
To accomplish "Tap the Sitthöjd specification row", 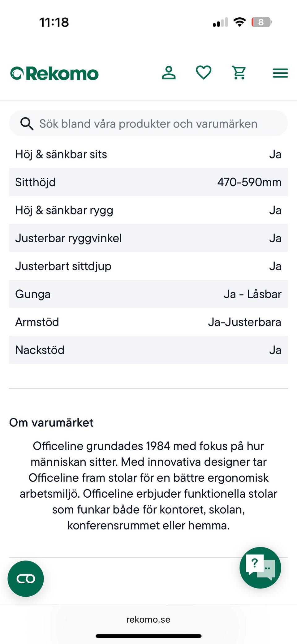I will tap(148, 182).
